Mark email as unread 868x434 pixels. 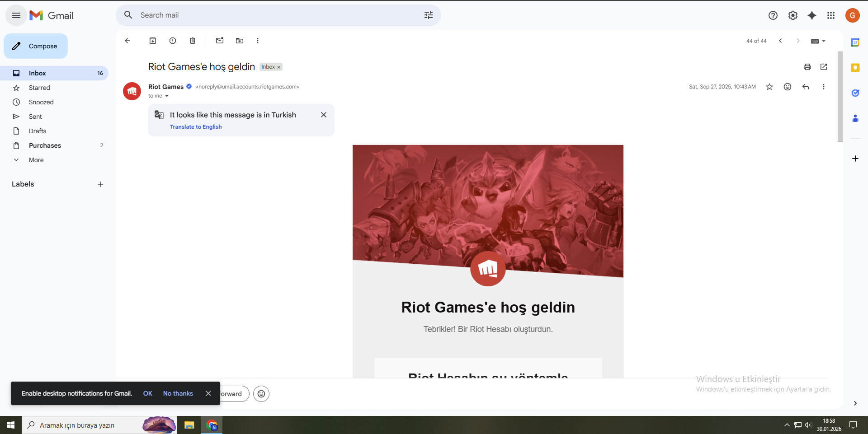pos(220,41)
